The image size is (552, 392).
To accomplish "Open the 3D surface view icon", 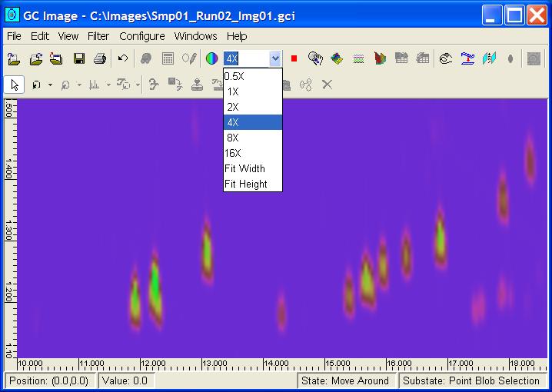I will point(337,58).
